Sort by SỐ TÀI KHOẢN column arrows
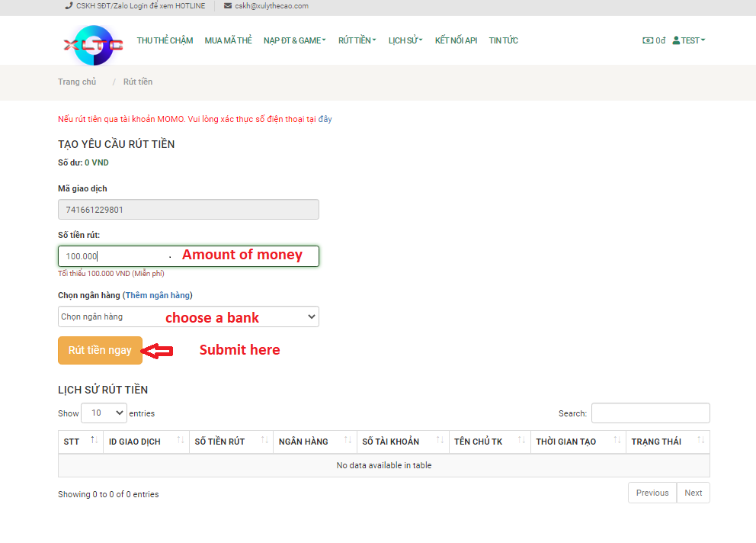This screenshot has width=756, height=543. pos(440,440)
